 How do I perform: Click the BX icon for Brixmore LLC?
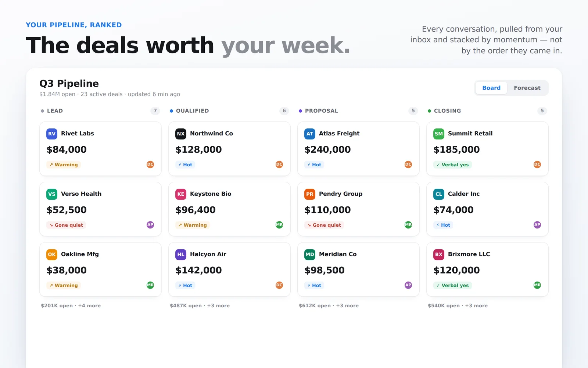click(439, 254)
